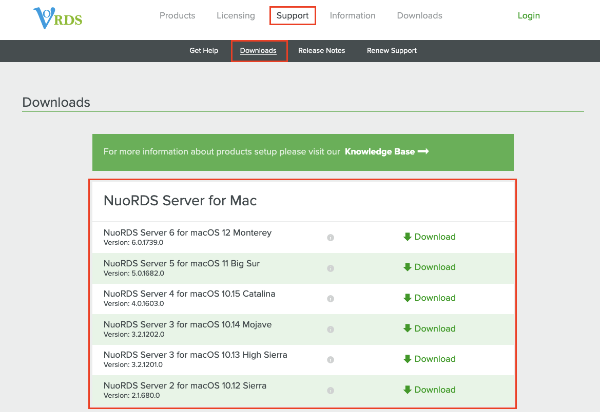Click the Login link
This screenshot has width=600, height=412.
click(x=529, y=16)
